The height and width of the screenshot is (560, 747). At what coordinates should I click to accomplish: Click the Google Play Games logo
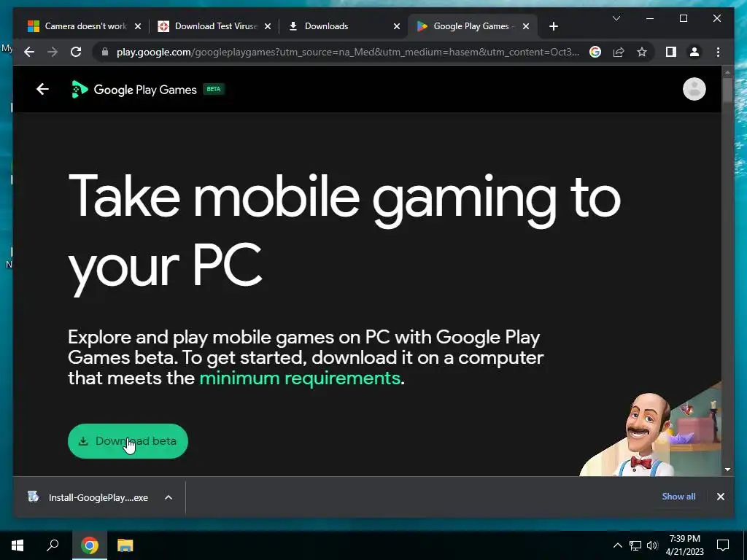tap(133, 90)
